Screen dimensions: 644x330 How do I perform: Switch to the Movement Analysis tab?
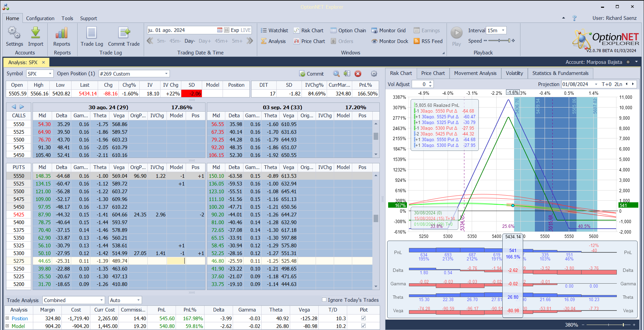coord(475,73)
